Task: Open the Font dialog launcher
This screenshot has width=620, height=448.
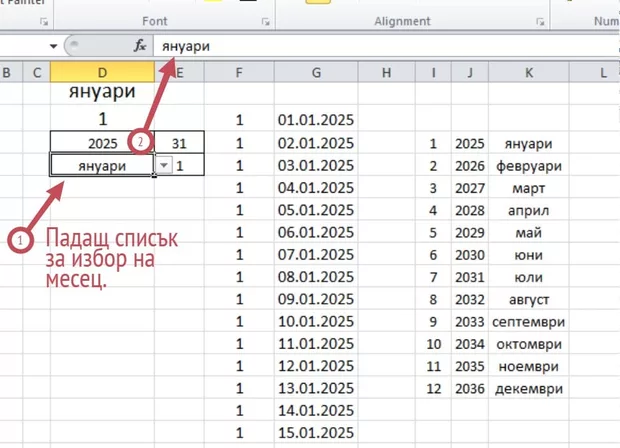Action: tap(265, 21)
